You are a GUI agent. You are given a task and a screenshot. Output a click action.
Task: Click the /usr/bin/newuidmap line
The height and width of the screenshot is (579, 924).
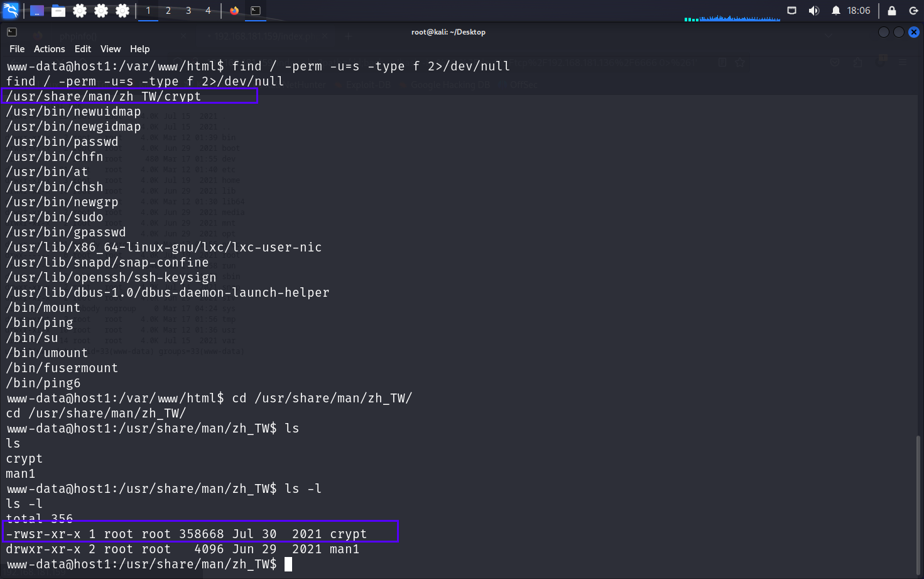[x=73, y=111]
